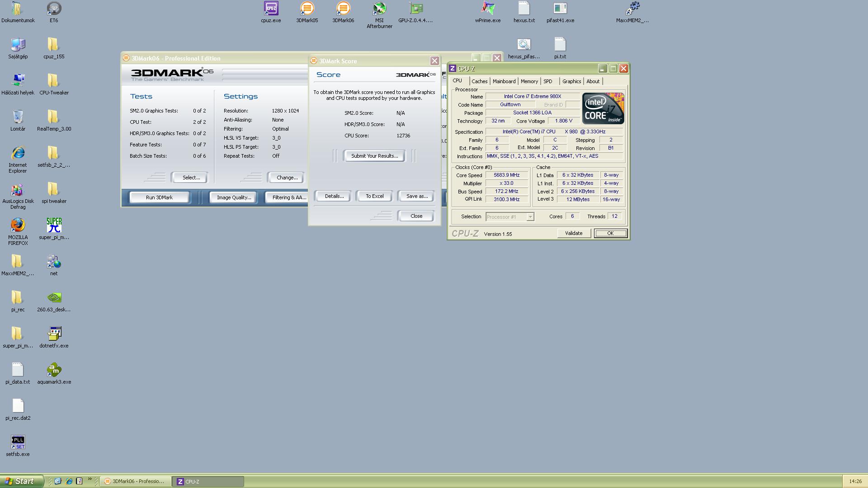
Task: Click Submit Your Results button
Action: pos(374,156)
